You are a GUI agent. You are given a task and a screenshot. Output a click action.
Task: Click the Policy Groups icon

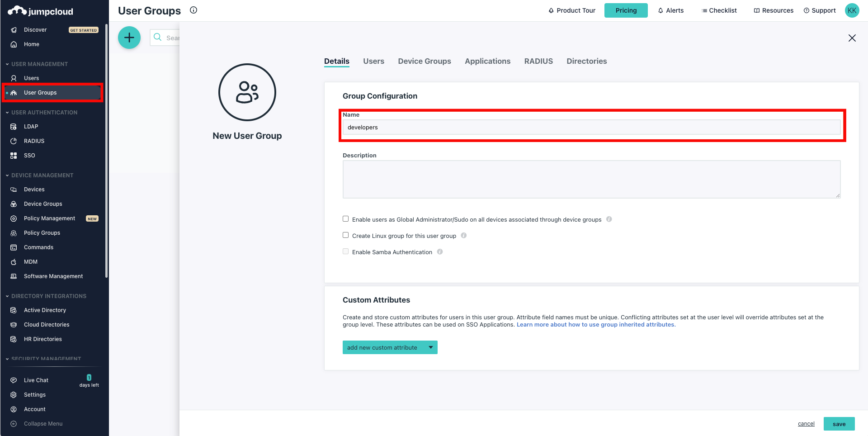pos(14,233)
